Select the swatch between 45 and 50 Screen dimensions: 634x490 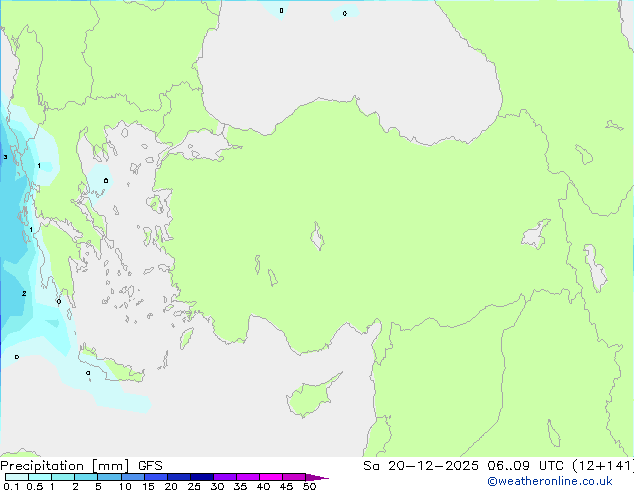coord(294,477)
